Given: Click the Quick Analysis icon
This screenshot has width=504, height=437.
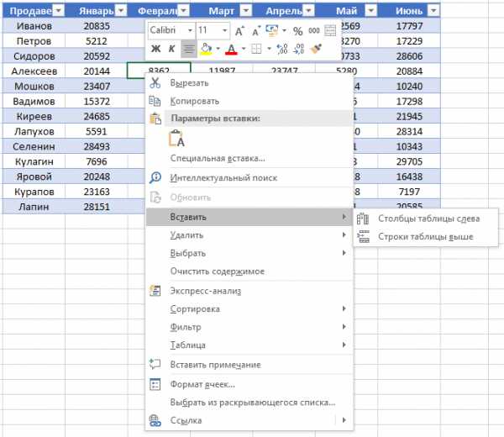Looking at the screenshot, I should [155, 291].
